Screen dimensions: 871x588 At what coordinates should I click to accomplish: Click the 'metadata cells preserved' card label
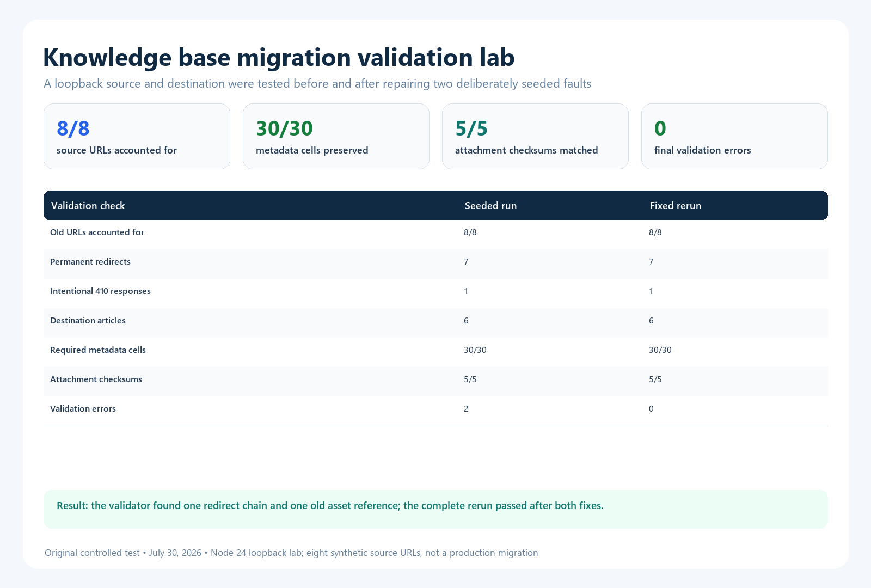coord(312,150)
